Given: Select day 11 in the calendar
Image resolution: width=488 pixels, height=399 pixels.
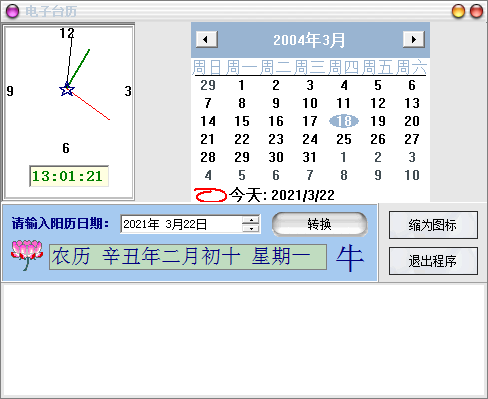Looking at the screenshot, I should click(344, 103).
